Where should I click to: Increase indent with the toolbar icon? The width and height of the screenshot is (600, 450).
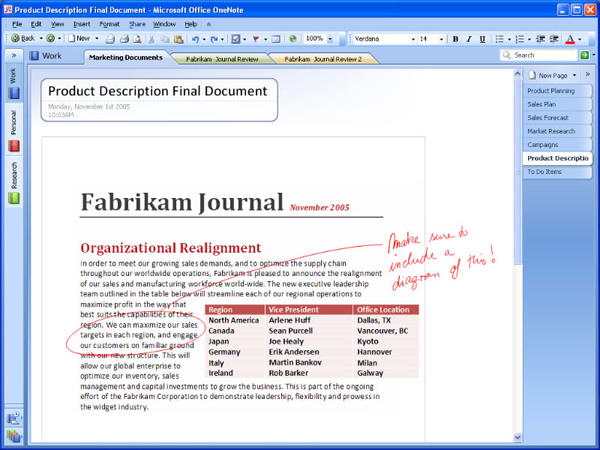click(553, 39)
